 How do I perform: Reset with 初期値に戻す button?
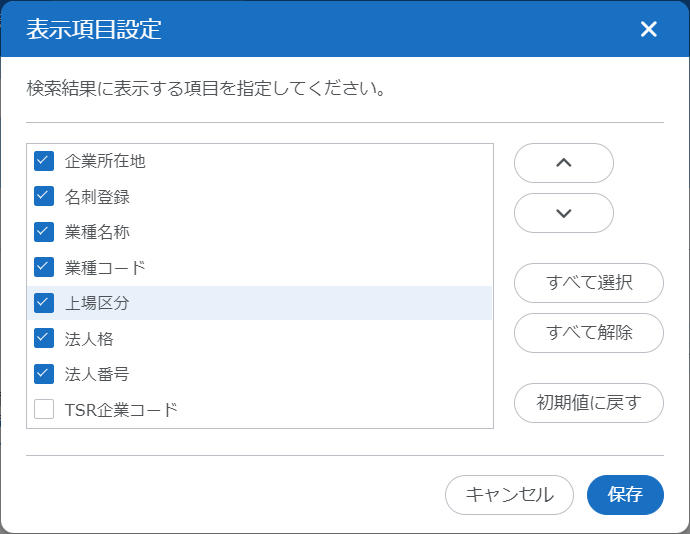(x=589, y=403)
